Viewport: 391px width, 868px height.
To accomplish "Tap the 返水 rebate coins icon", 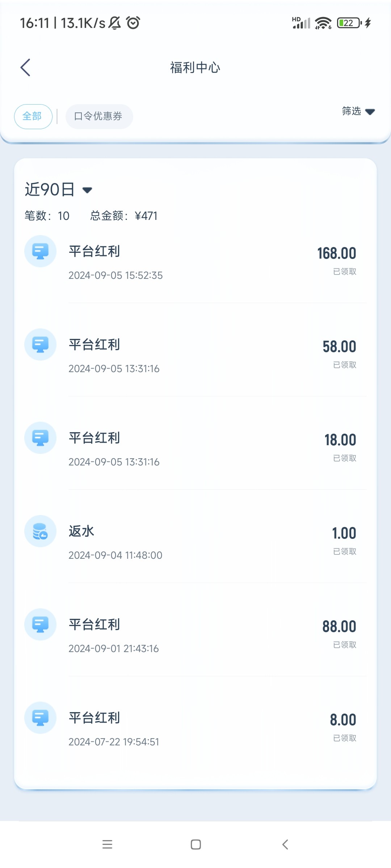I will coord(40,531).
